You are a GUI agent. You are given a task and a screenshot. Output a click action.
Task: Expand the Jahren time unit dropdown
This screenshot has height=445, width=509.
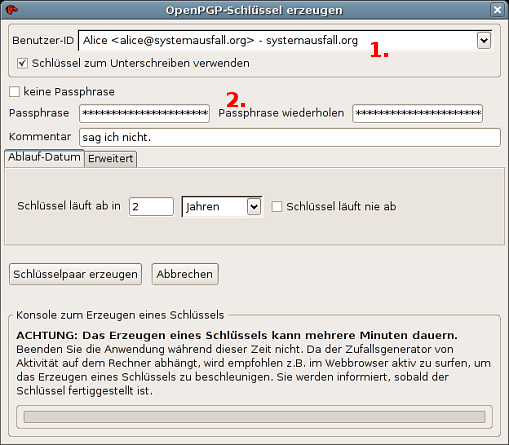tap(254, 207)
